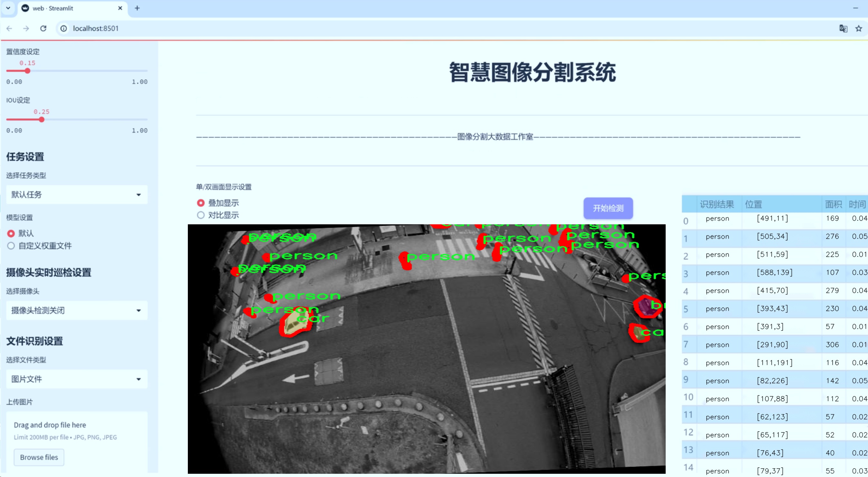
Task: Select the web · Streamlit tab
Action: 72,8
